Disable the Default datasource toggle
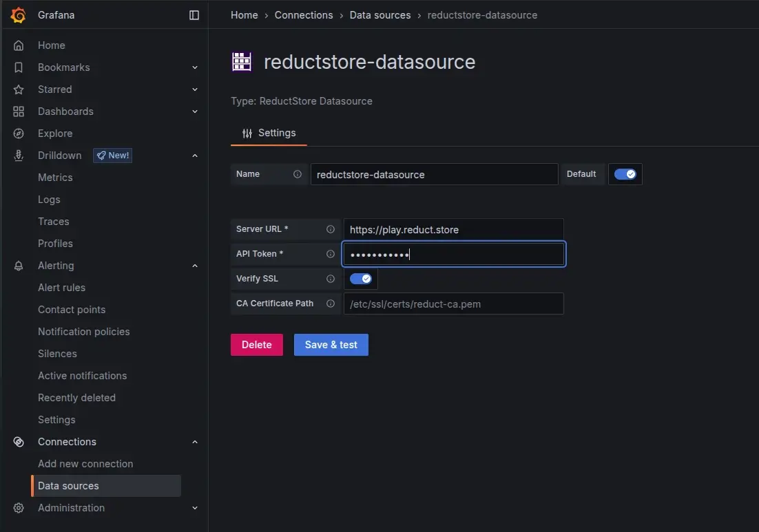Screen dimensions: 759x532 [625, 174]
